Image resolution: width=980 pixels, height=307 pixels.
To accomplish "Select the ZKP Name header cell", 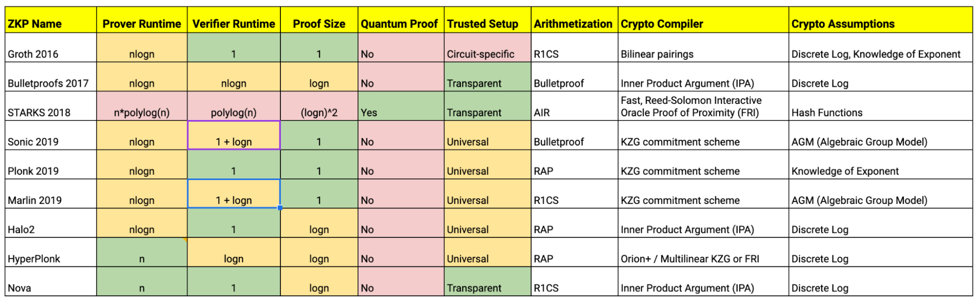I will click(50, 20).
